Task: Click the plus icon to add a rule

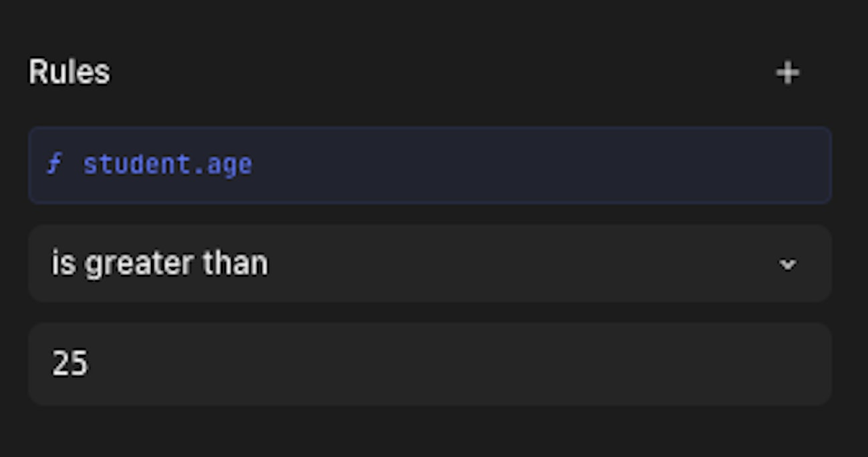Action: [x=788, y=73]
